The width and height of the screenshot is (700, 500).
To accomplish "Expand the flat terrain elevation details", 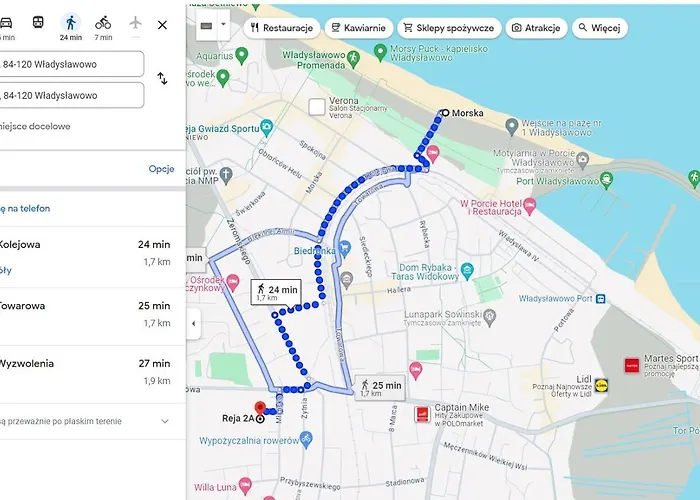I will [165, 421].
